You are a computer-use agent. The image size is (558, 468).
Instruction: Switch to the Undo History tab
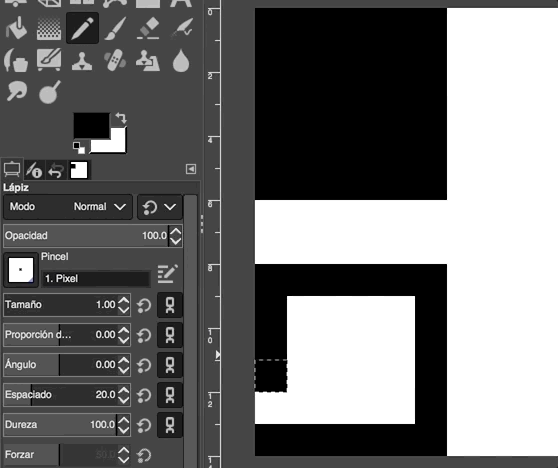(56, 170)
